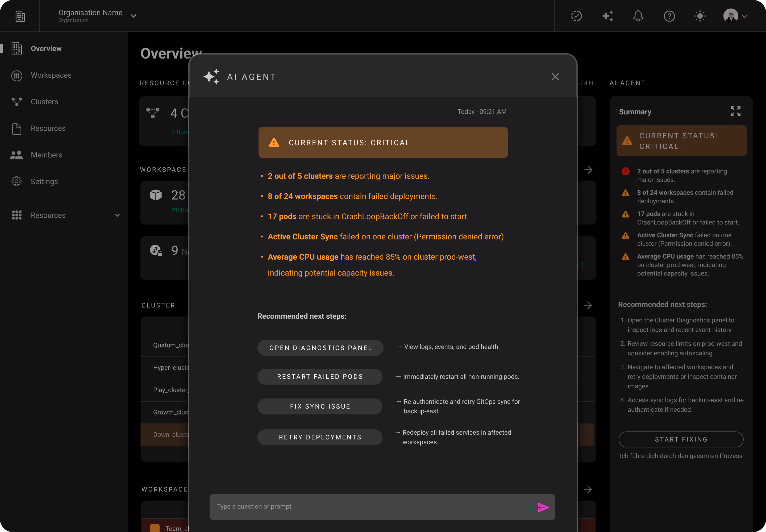Open Clusters from the sidebar
Screen dimensions: 766x532
[x=44, y=102]
